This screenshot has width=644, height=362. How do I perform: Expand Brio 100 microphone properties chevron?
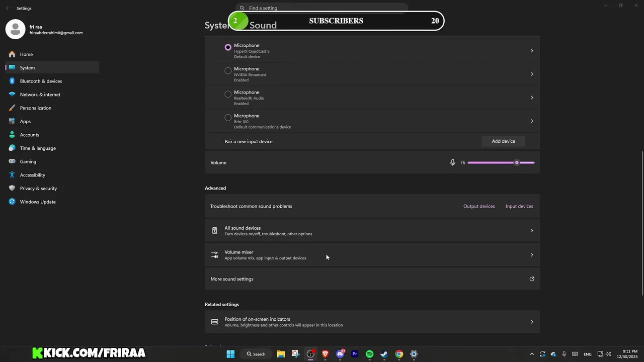[x=532, y=121]
